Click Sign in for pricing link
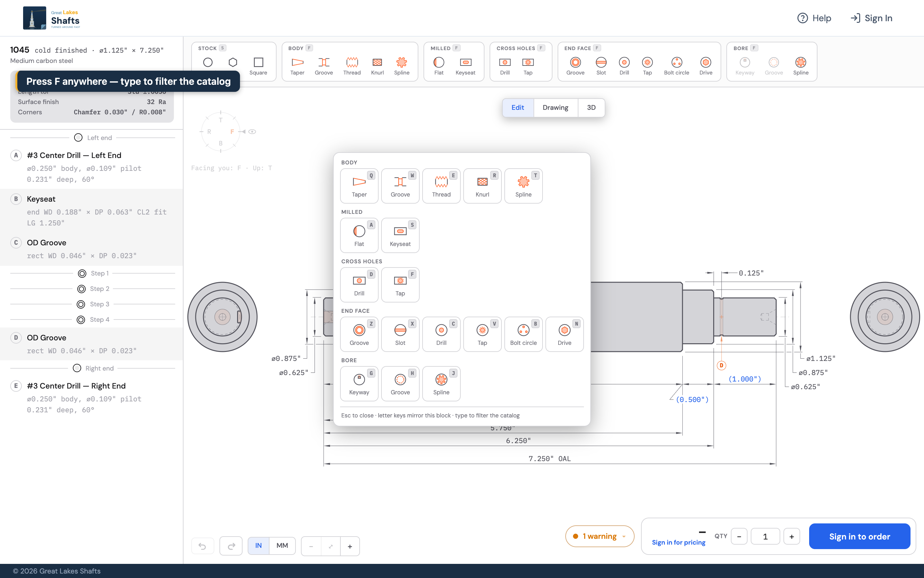Screen dimensions: 924x578 point(679,542)
